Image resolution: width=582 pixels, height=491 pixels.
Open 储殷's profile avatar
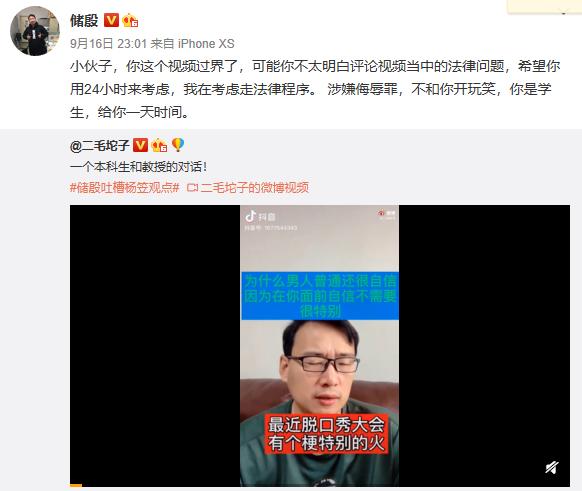tap(35, 31)
